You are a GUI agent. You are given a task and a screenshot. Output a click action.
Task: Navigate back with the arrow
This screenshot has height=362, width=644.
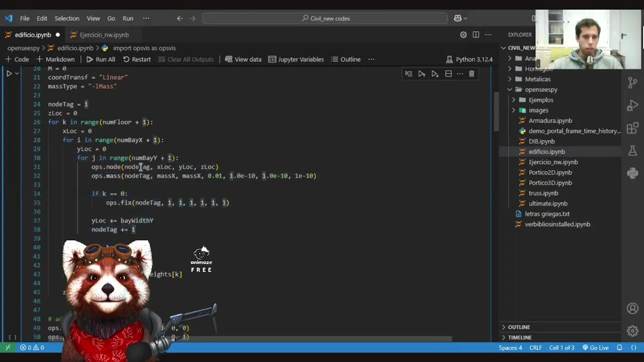coord(180,19)
